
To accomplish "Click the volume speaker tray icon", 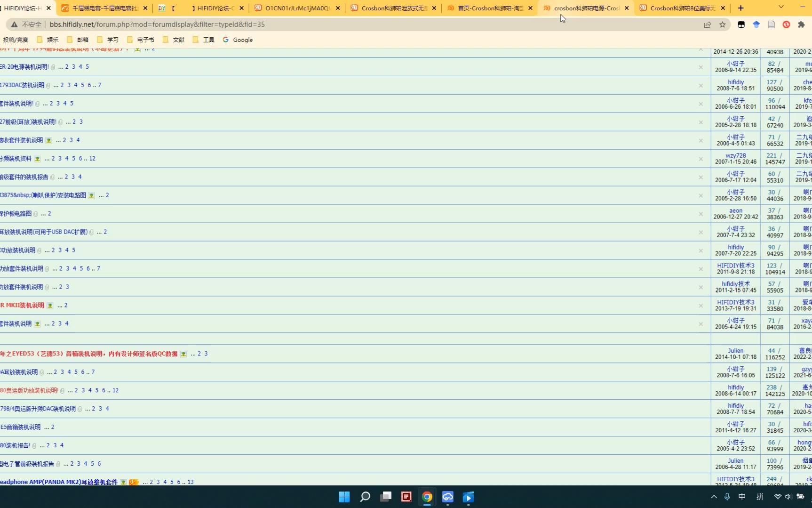I will 788,497.
